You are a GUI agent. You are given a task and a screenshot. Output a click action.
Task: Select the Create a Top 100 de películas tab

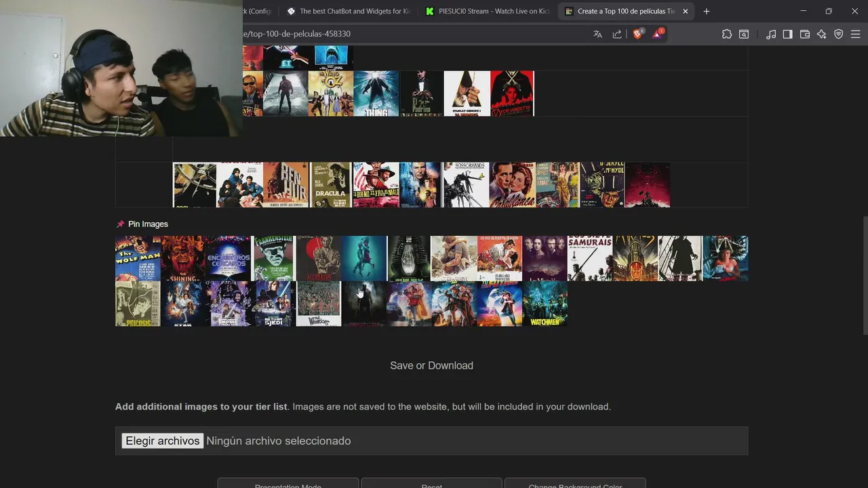click(625, 11)
